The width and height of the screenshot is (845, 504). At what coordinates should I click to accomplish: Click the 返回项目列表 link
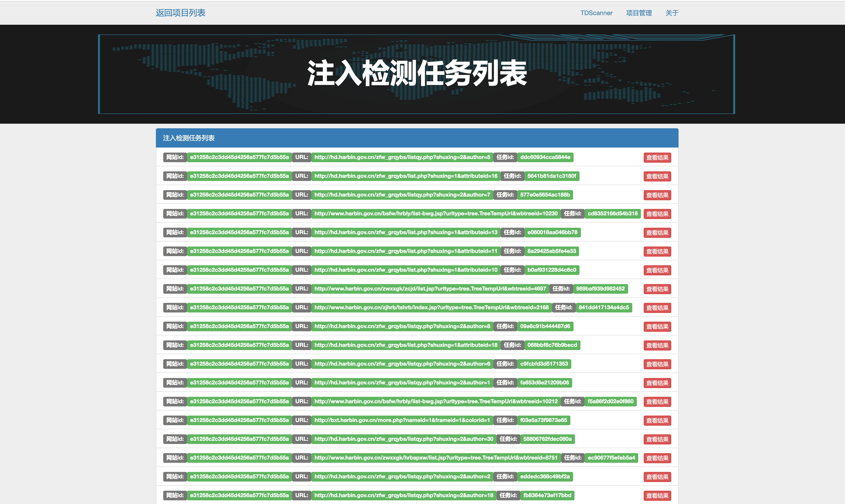click(x=180, y=13)
